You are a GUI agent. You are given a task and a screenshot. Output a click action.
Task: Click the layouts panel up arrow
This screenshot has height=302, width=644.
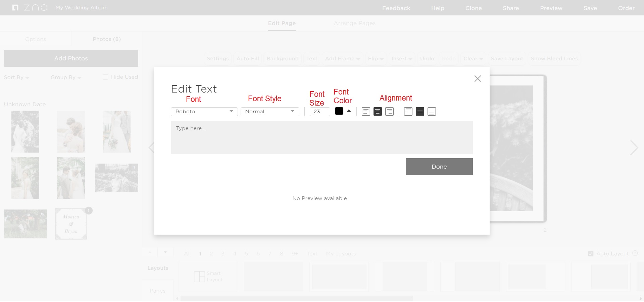150,252
